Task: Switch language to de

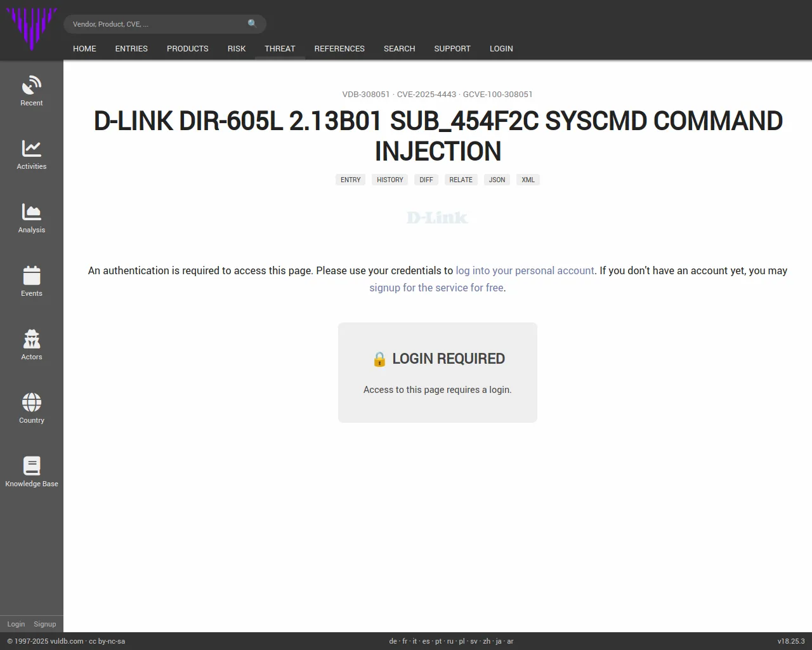Action: point(393,641)
